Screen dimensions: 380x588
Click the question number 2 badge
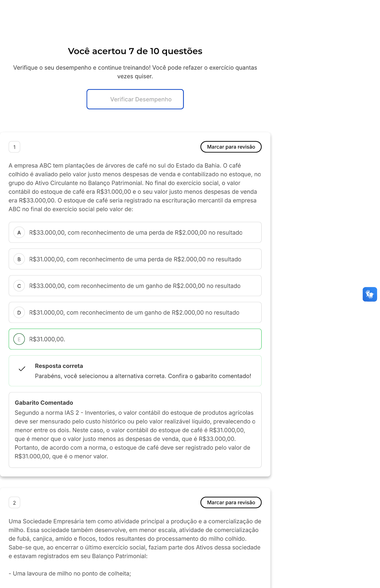[x=14, y=502]
